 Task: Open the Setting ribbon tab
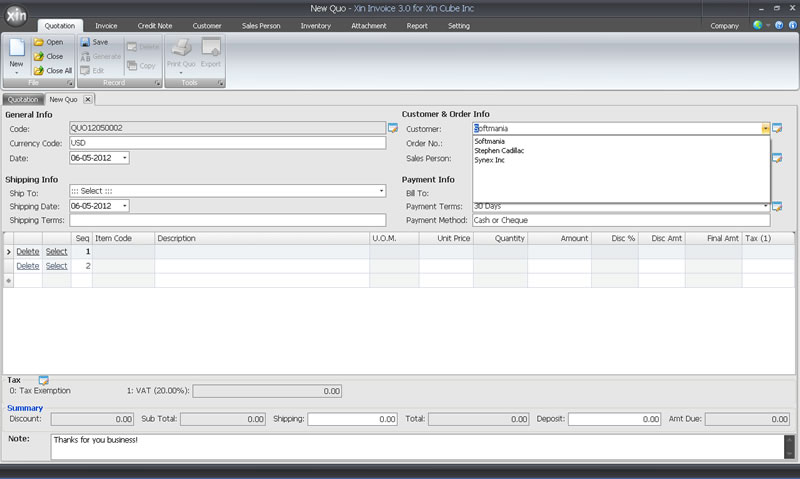tap(459, 26)
